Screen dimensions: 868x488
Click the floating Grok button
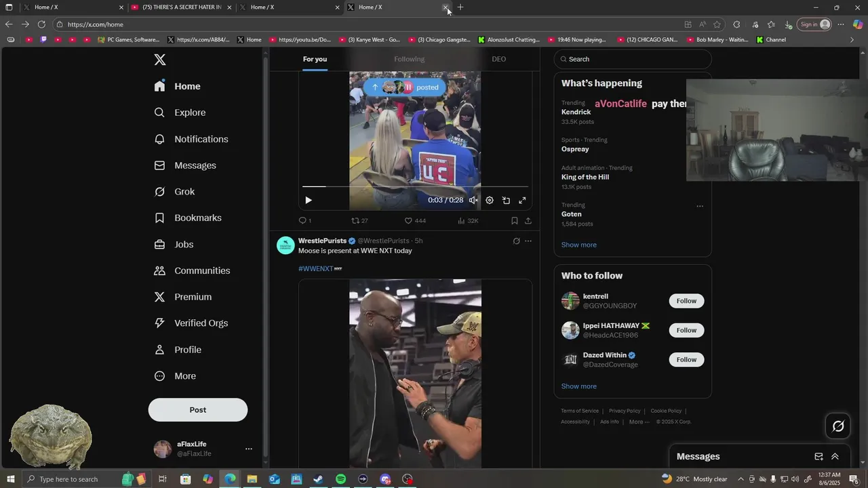(838, 426)
